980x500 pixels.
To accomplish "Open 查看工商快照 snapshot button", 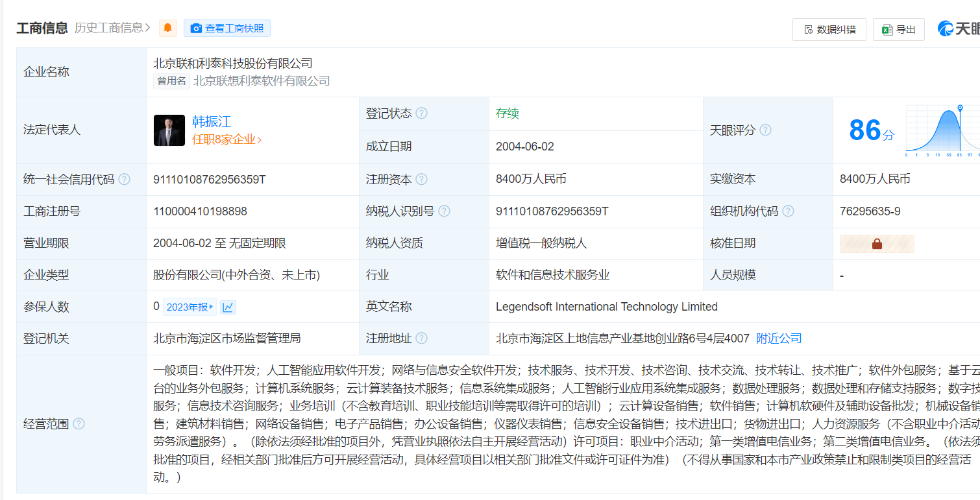I will click(x=227, y=28).
